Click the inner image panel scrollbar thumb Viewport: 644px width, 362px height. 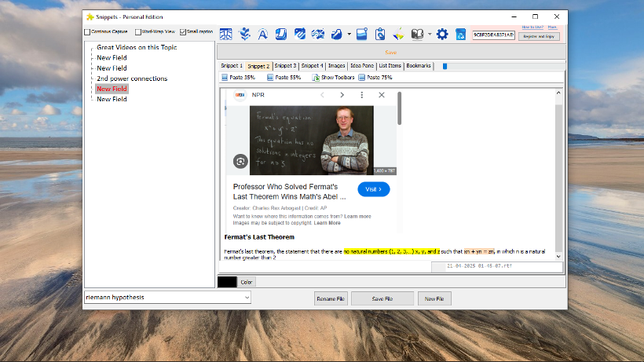tap(399, 108)
